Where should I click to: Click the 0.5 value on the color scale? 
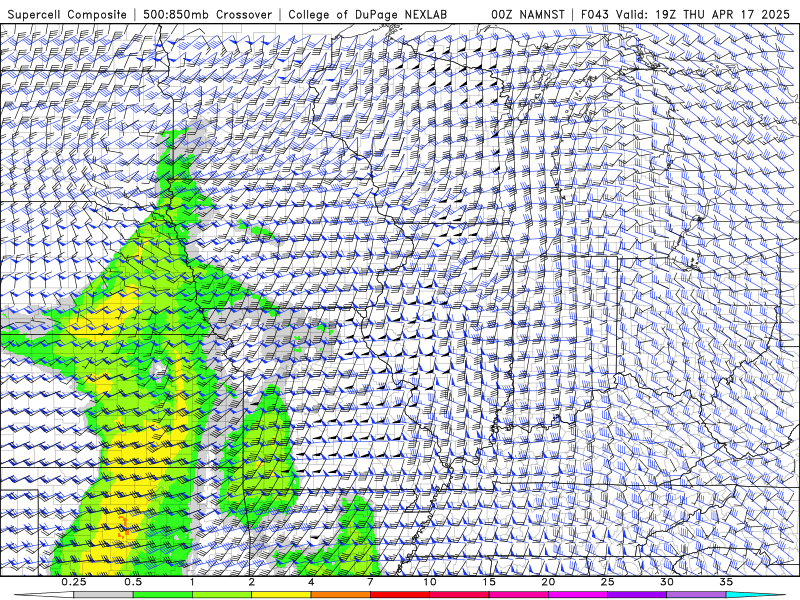tap(133, 582)
